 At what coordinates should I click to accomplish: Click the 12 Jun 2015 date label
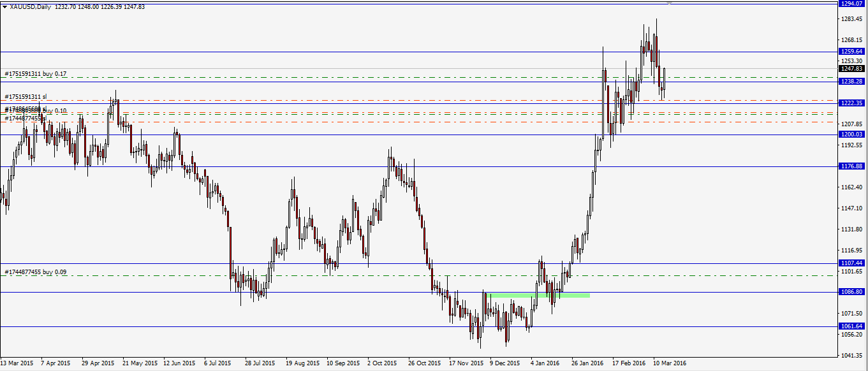[180, 363]
